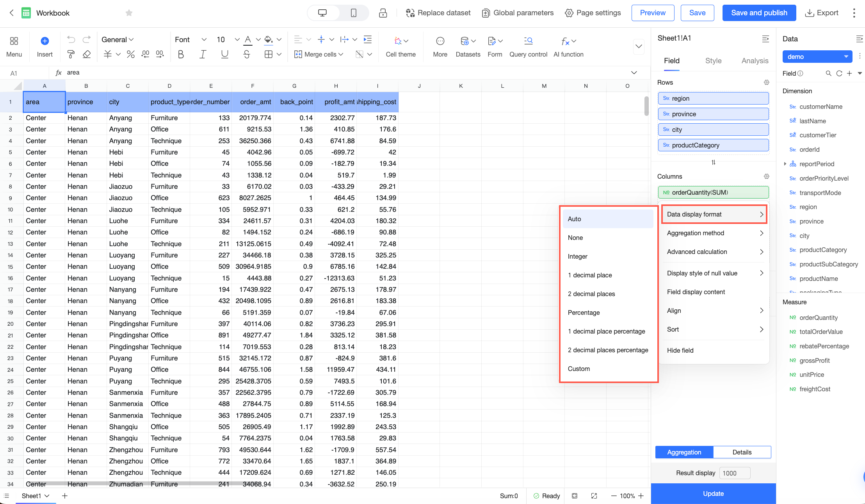Toggle to Details mode
This screenshot has height=504, width=865.
pyautogui.click(x=742, y=452)
